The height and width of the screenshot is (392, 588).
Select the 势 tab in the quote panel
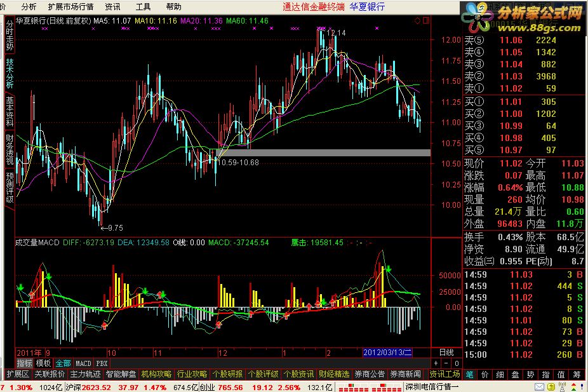pos(530,374)
